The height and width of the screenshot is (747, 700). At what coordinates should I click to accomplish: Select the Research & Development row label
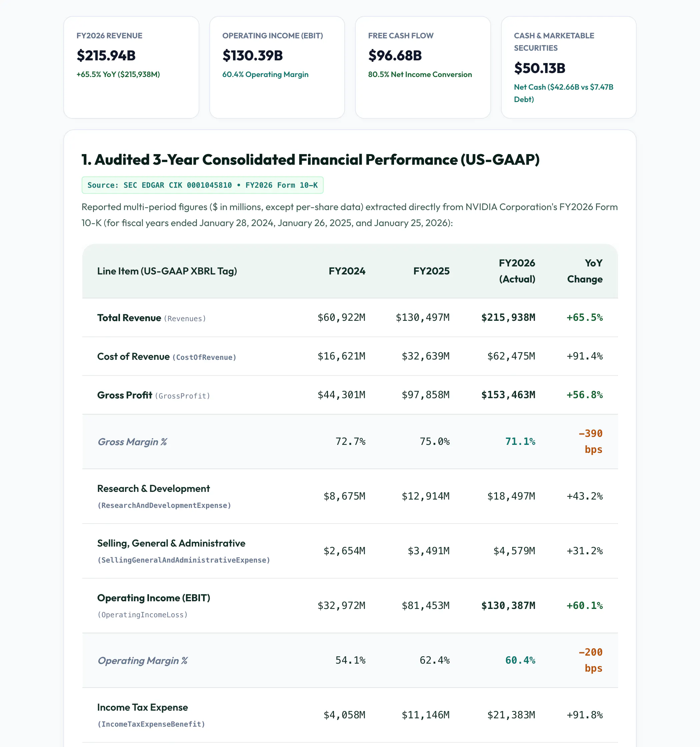(x=153, y=489)
